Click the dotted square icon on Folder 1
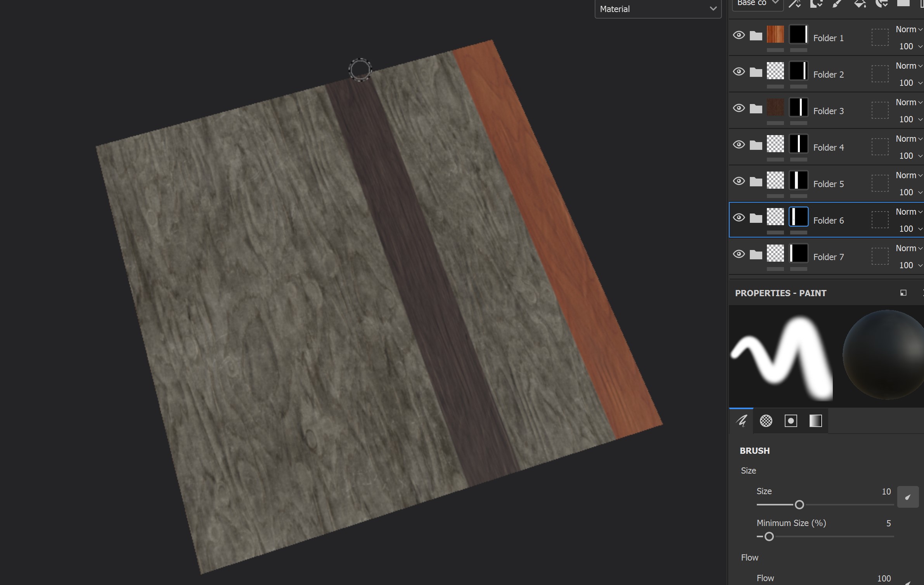 (880, 37)
